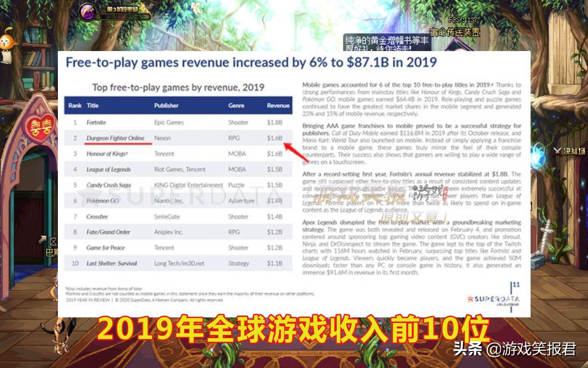
Task: Click the '2019 YEAR IN REVIEW' copyright footer line
Action: tap(144, 300)
